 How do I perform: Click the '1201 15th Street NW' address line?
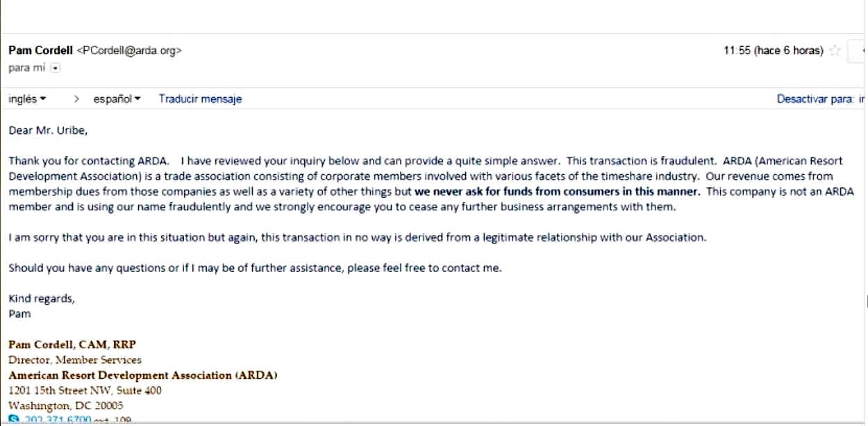coord(85,390)
